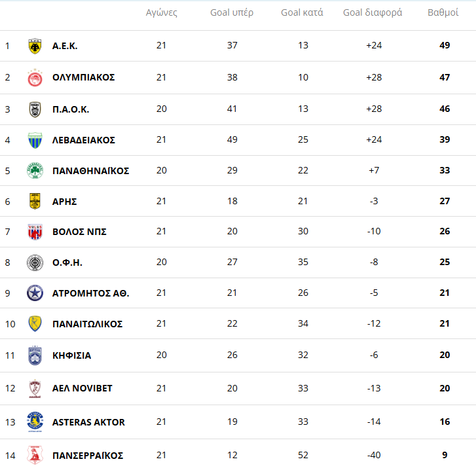
Task: Sort by the Αγώνες column header
Action: click(x=161, y=12)
